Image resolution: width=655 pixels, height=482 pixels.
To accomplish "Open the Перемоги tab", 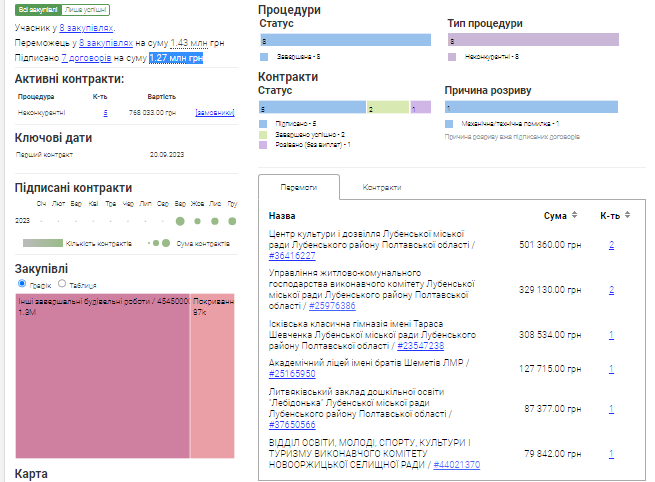I will click(298, 187).
